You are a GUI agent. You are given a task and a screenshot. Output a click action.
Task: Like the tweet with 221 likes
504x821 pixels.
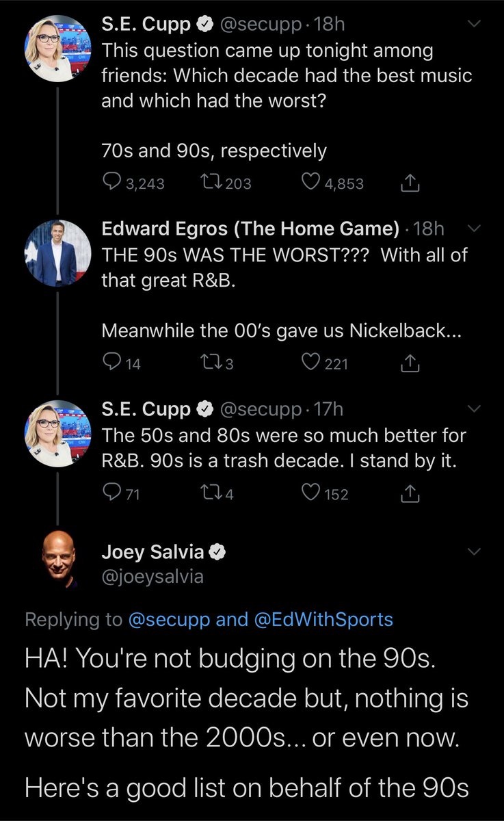(x=311, y=364)
